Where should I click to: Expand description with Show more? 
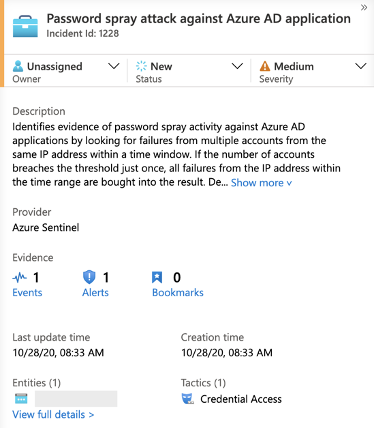point(261,183)
